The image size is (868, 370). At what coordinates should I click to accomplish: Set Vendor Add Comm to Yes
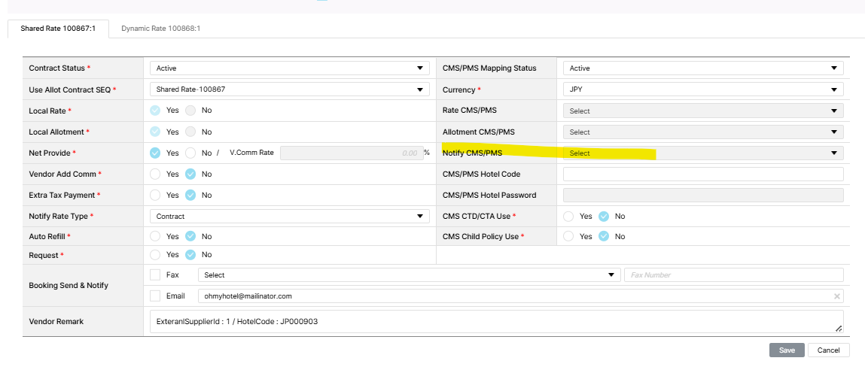[155, 174]
